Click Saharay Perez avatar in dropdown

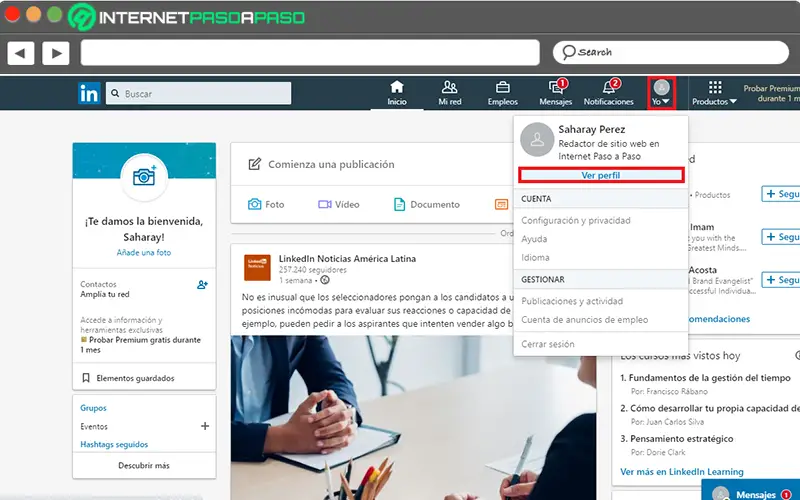pyautogui.click(x=537, y=140)
